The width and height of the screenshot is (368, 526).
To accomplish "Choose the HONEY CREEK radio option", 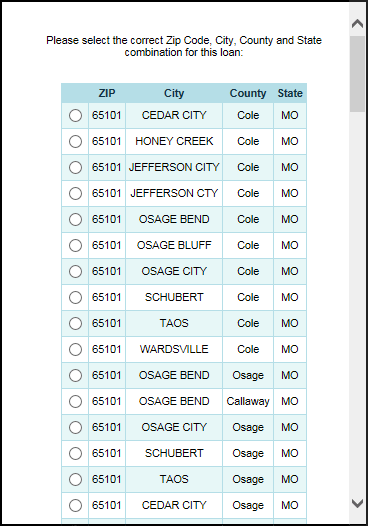I will tap(75, 141).
